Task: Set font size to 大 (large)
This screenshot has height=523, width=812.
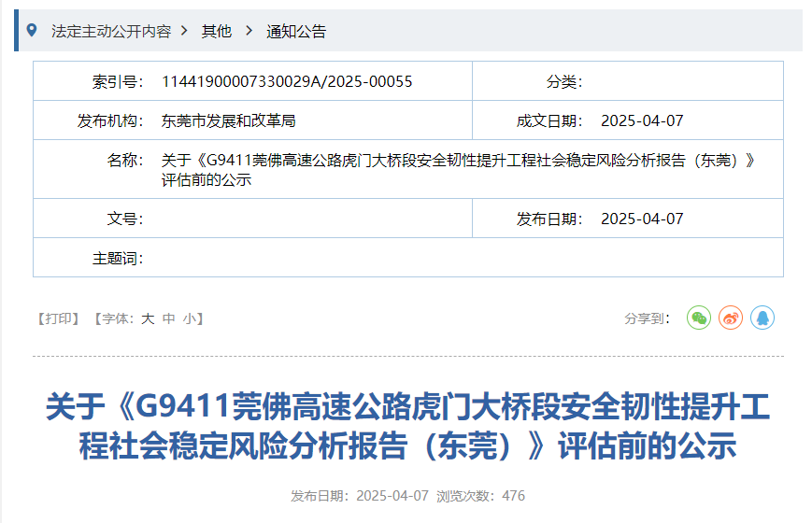Action: click(148, 318)
